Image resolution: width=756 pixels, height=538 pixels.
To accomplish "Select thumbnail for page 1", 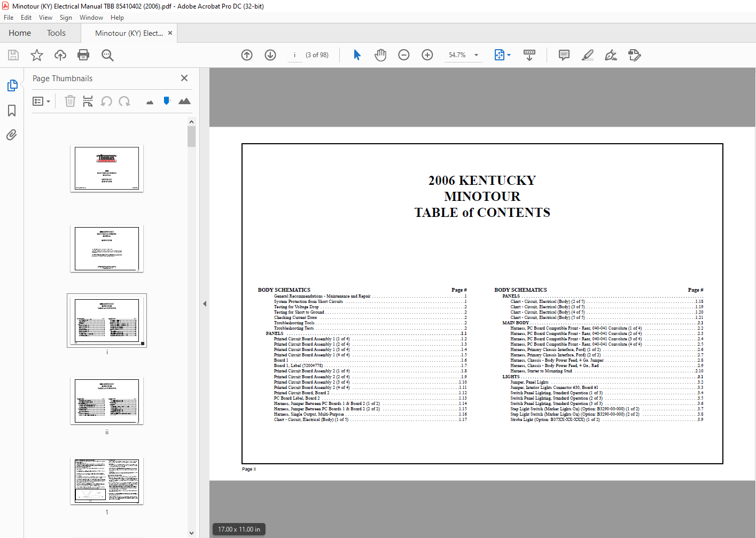I will pyautogui.click(x=107, y=481).
